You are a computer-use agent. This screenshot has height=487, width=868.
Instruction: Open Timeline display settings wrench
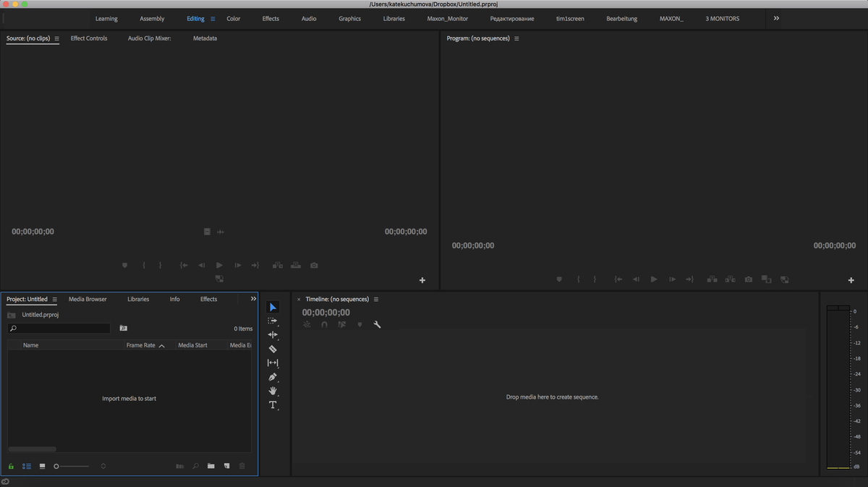377,325
